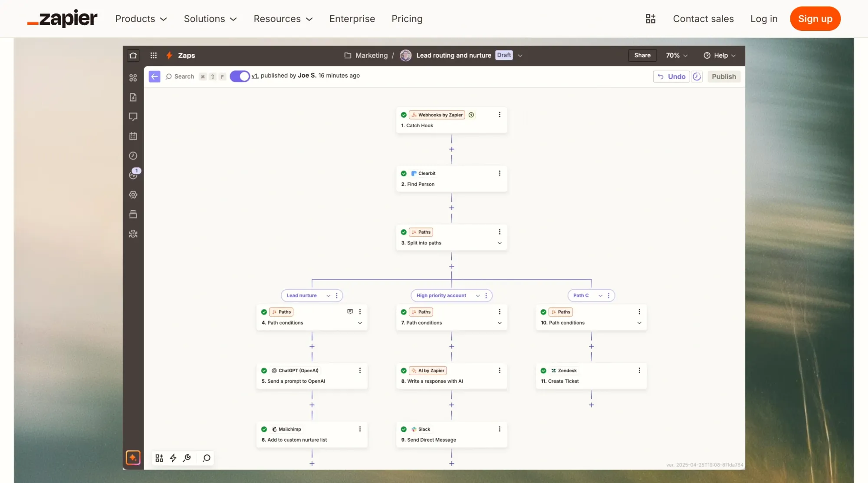Expand the Split into paths step chevron
868x483 pixels.
(500, 243)
